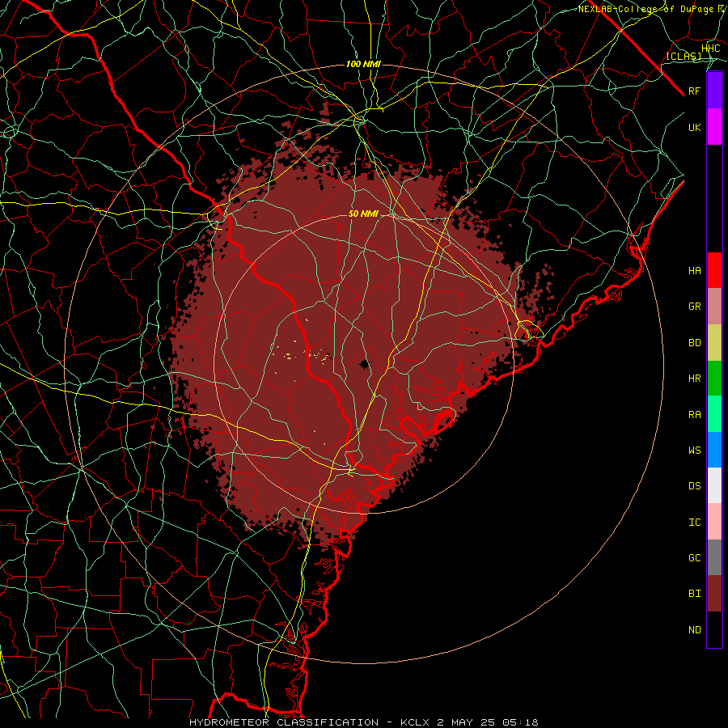
Task: Click the red HA color swatch
Action: pyautogui.click(x=714, y=270)
